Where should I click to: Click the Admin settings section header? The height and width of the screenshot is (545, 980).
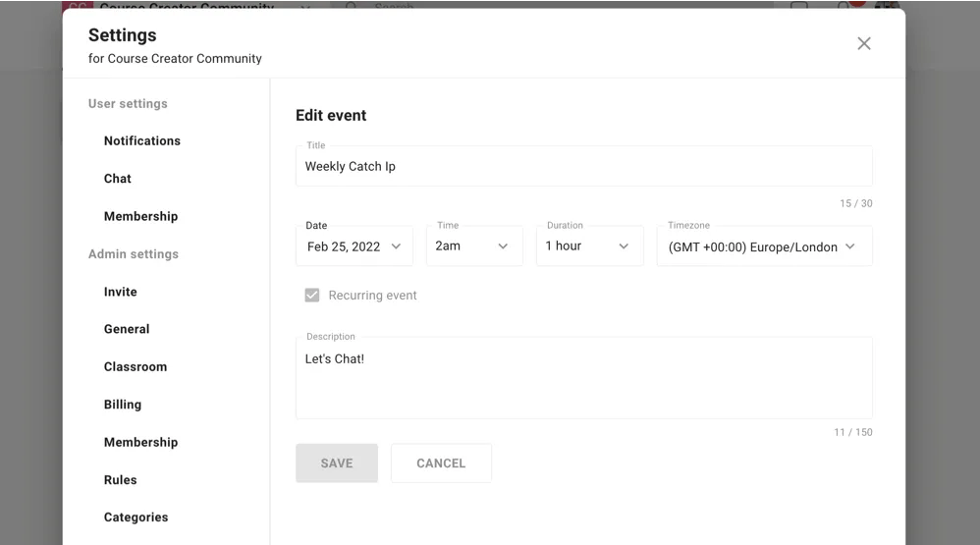[x=134, y=253]
